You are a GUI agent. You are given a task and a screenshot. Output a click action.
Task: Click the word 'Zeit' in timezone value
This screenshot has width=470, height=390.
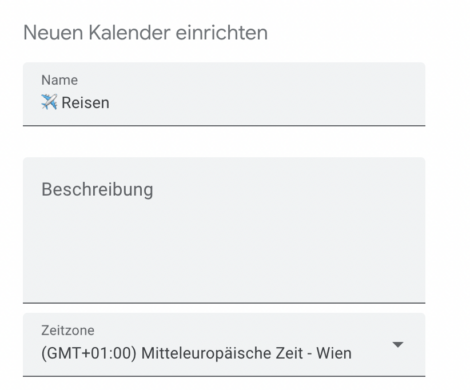click(x=289, y=353)
